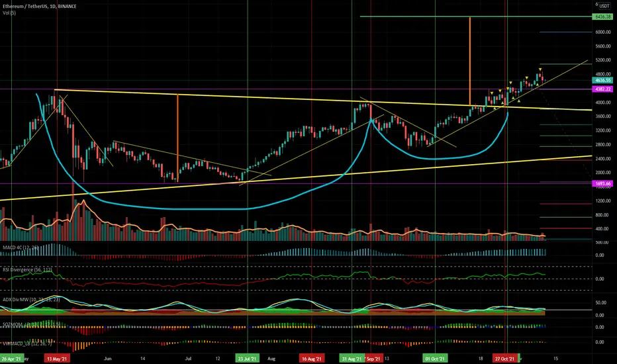Image resolution: width=617 pixels, height=364 pixels.
Task: Select the green 6436.38 horizontal target line
Action: [x=476, y=17]
